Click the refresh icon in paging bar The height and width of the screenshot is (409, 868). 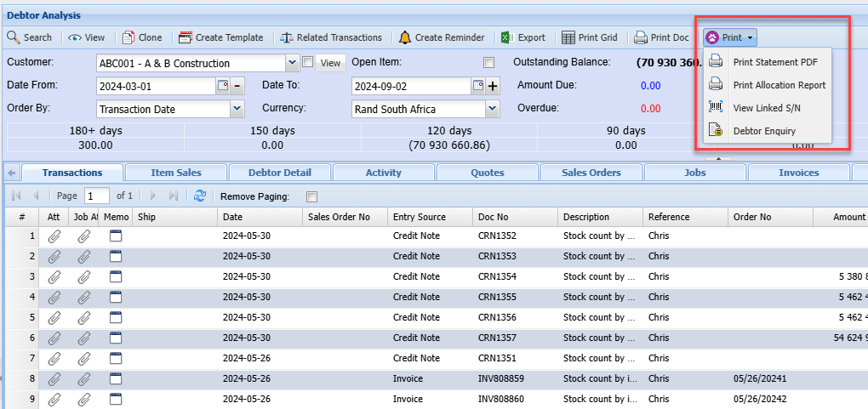click(x=200, y=196)
